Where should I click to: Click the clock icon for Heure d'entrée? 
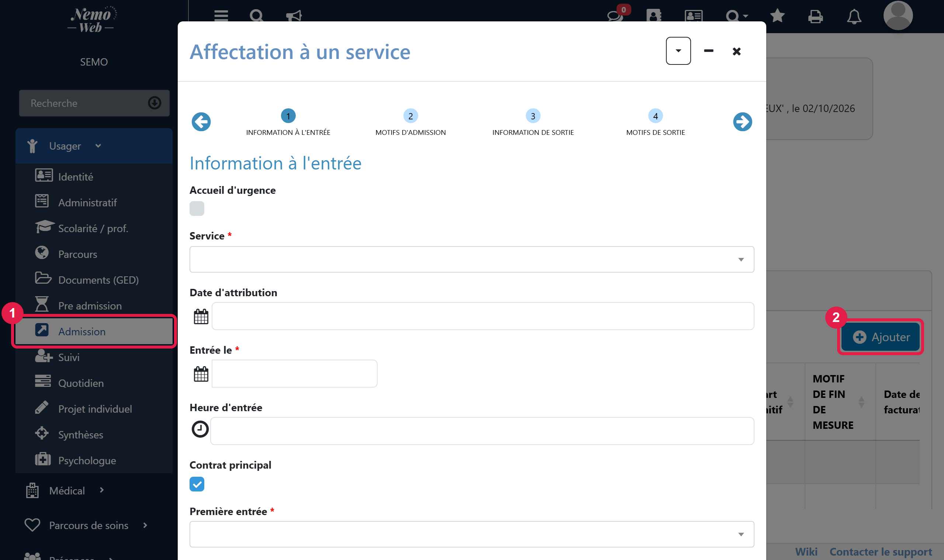tap(200, 429)
